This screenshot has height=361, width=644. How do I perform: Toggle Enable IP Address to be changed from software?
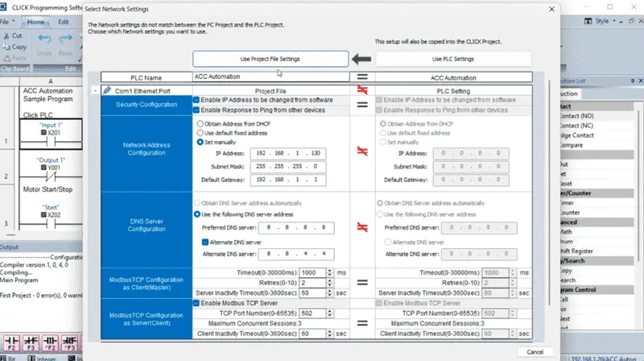(x=196, y=100)
